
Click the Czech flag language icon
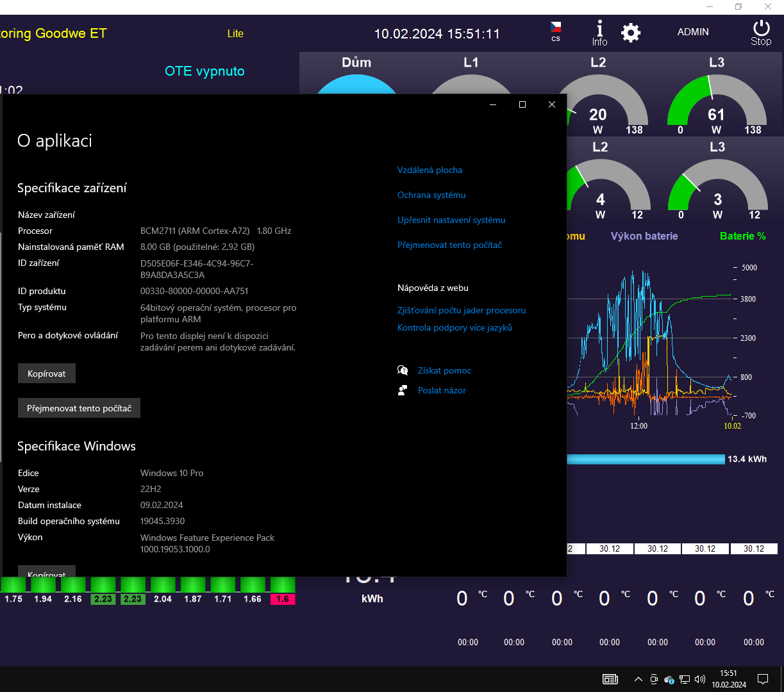555,28
